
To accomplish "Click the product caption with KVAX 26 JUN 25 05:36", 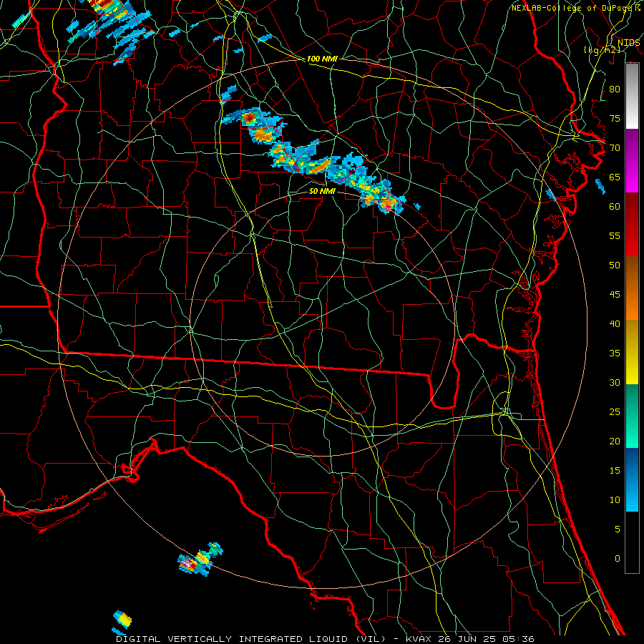I will point(326,639).
